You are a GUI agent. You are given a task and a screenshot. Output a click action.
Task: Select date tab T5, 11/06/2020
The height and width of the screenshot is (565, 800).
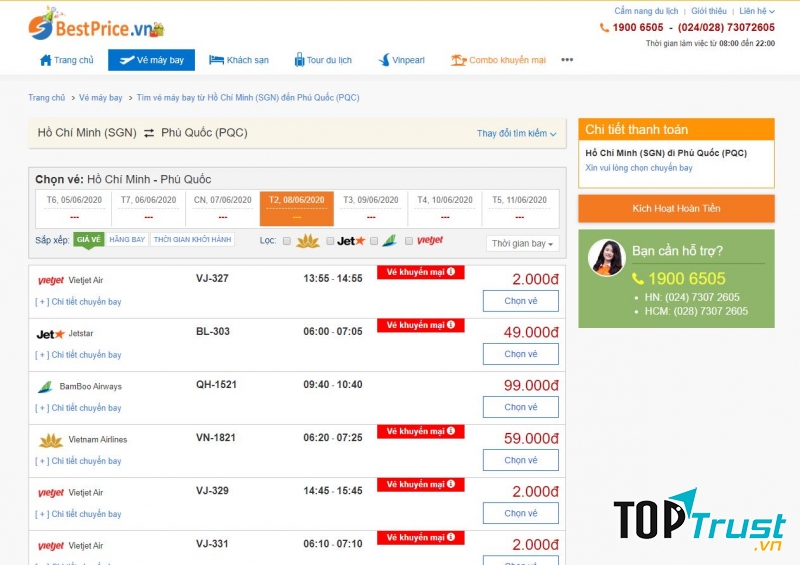519,208
